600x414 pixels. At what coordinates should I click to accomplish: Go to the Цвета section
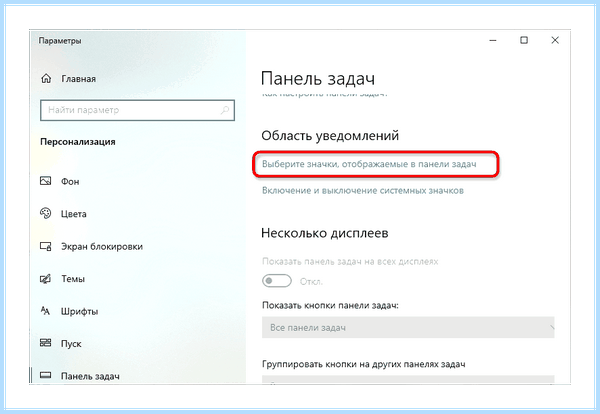pos(73,214)
